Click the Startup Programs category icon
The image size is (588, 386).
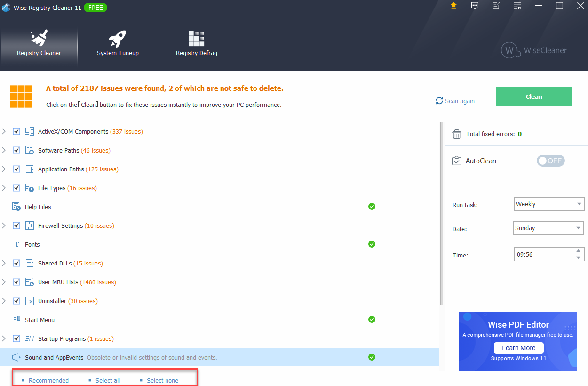click(x=30, y=338)
